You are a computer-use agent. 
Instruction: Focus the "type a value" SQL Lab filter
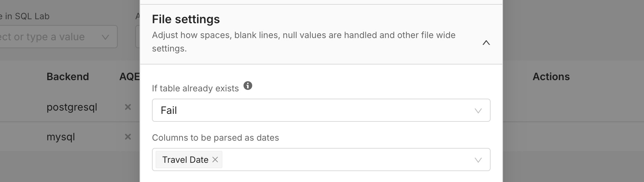point(47,37)
